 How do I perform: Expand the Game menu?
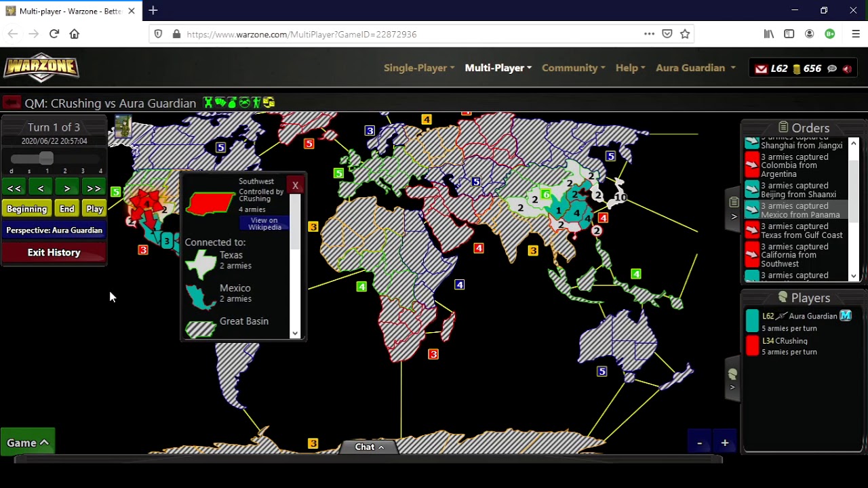[28, 443]
